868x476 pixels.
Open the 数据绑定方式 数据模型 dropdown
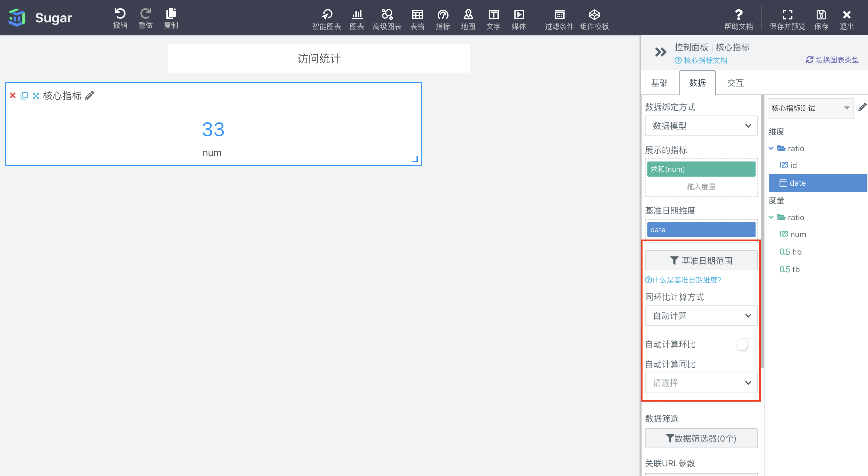pyautogui.click(x=701, y=126)
